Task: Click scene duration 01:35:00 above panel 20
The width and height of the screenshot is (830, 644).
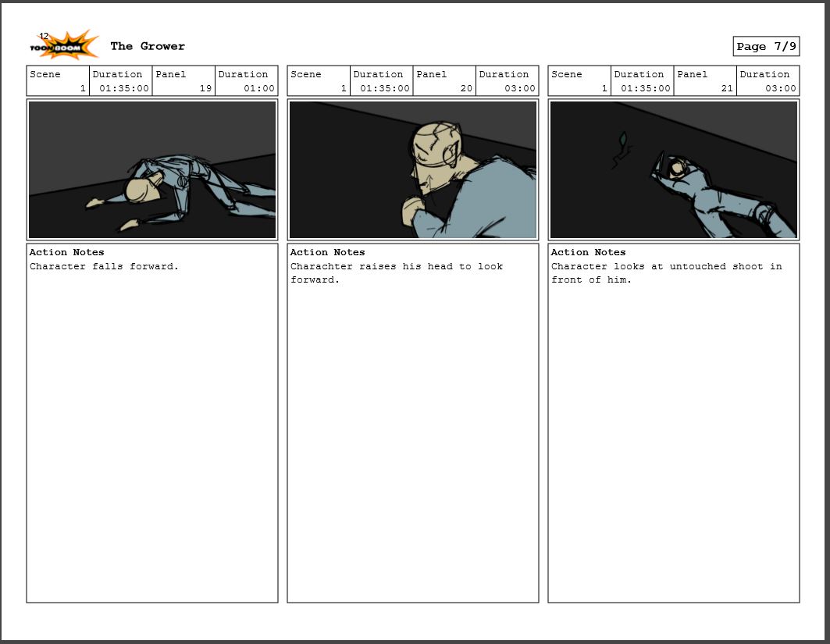Action: [x=385, y=88]
